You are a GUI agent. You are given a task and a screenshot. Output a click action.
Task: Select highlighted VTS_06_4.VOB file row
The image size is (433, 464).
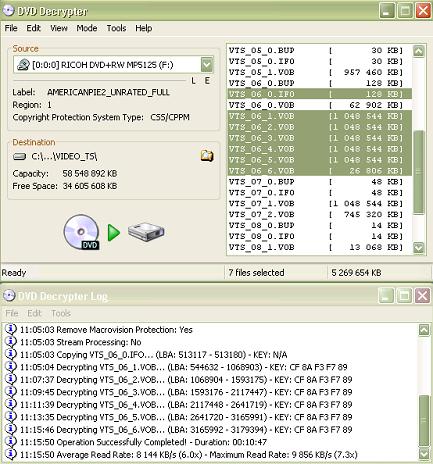[x=319, y=149]
